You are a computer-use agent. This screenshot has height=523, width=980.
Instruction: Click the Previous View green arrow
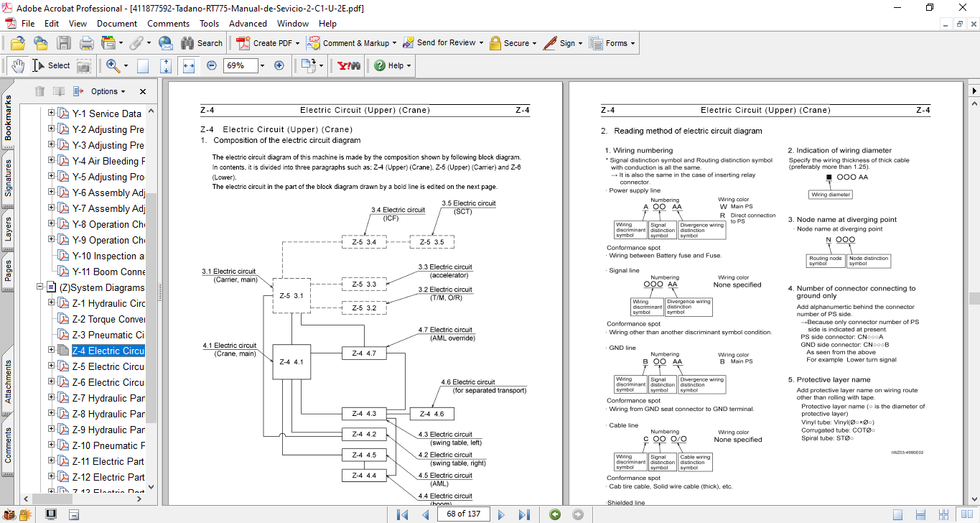click(555, 514)
